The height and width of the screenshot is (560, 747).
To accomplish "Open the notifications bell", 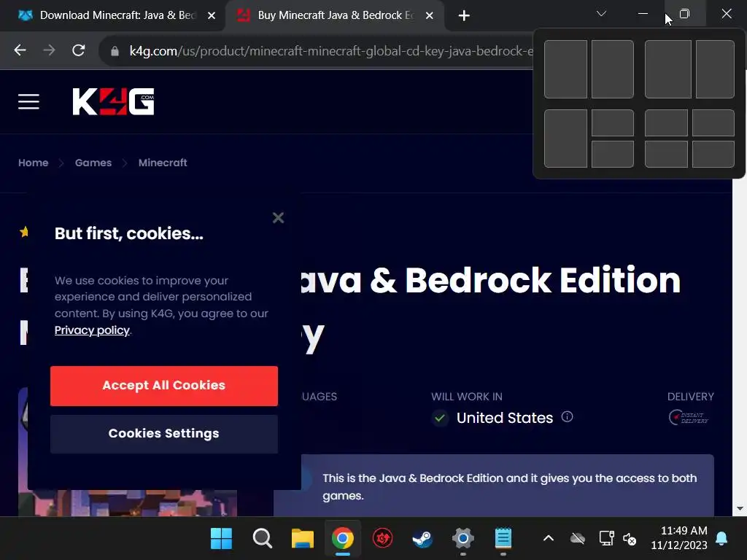I will click(721, 539).
